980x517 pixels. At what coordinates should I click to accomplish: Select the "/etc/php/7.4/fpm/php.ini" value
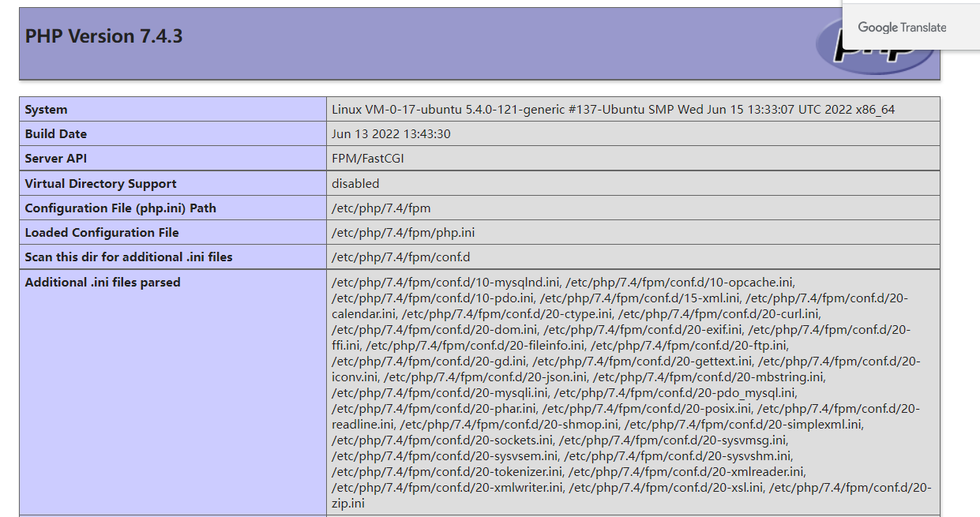(403, 233)
